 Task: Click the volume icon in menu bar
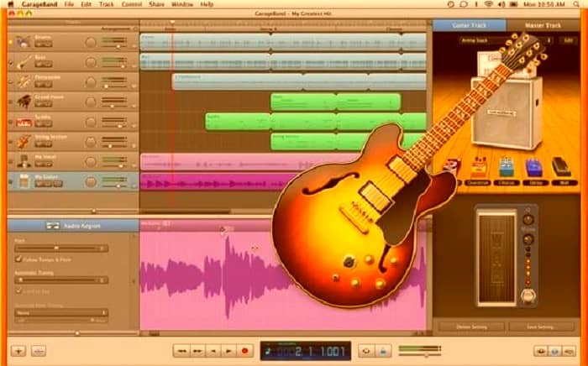pyautogui.click(x=501, y=4)
